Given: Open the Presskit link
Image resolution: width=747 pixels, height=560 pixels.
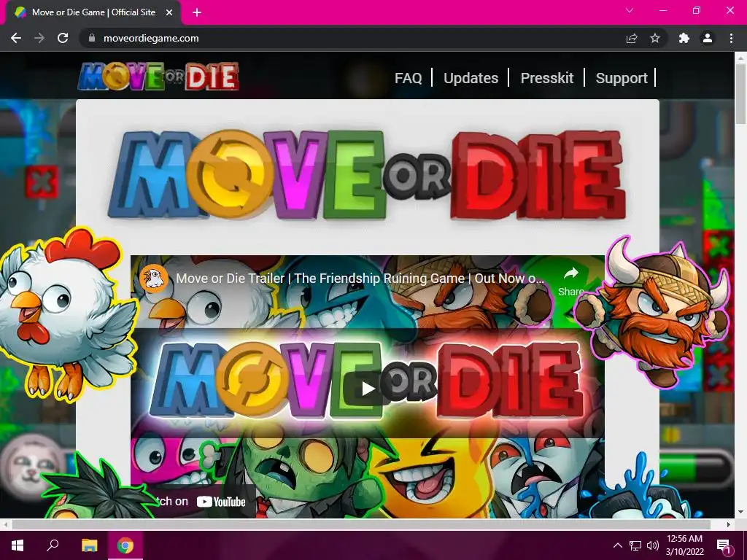Looking at the screenshot, I should click(547, 77).
